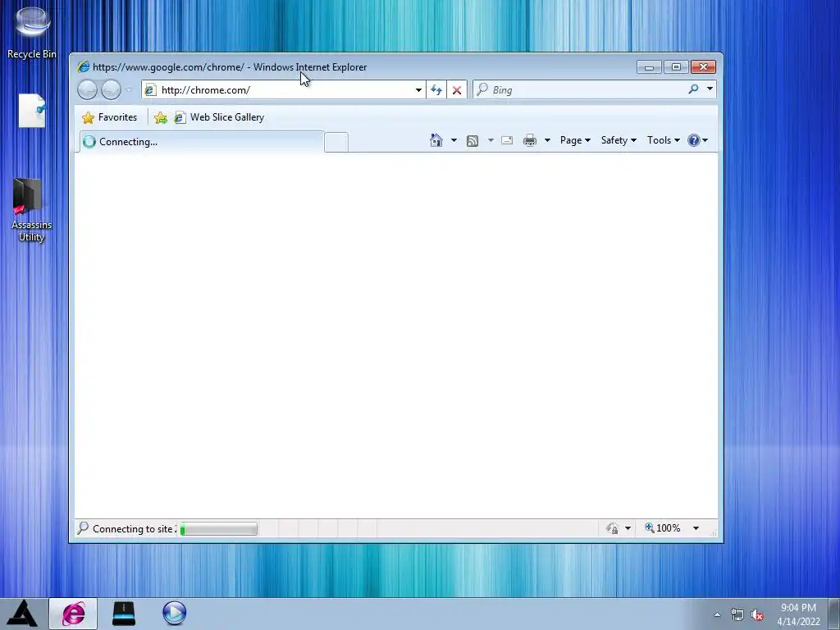Click the Home page icon

[x=436, y=140]
